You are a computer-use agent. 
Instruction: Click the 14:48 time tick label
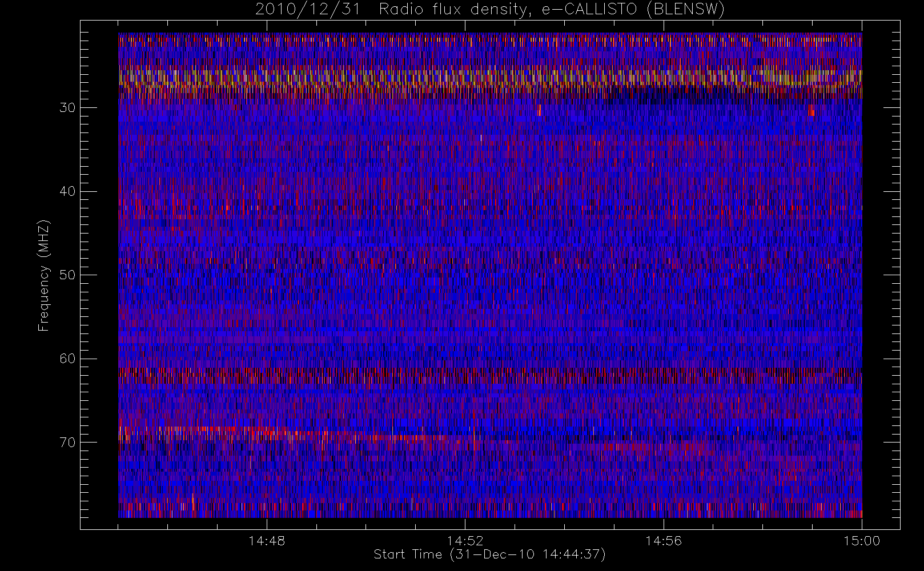point(267,541)
